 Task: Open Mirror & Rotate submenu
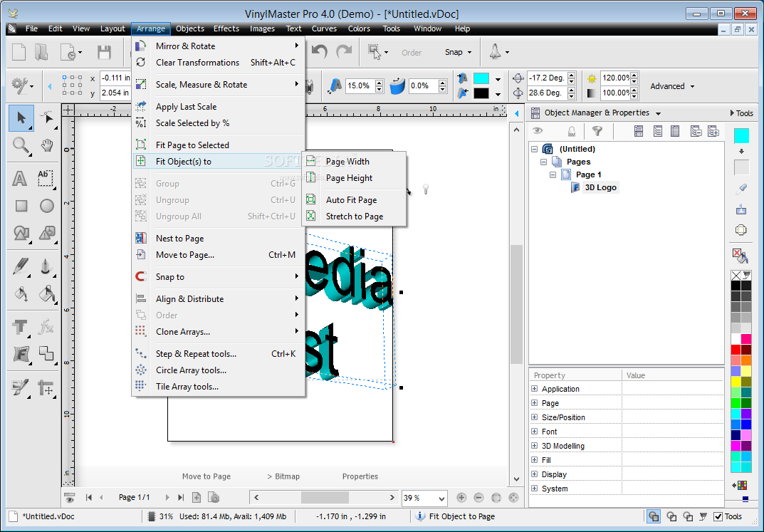tap(219, 46)
